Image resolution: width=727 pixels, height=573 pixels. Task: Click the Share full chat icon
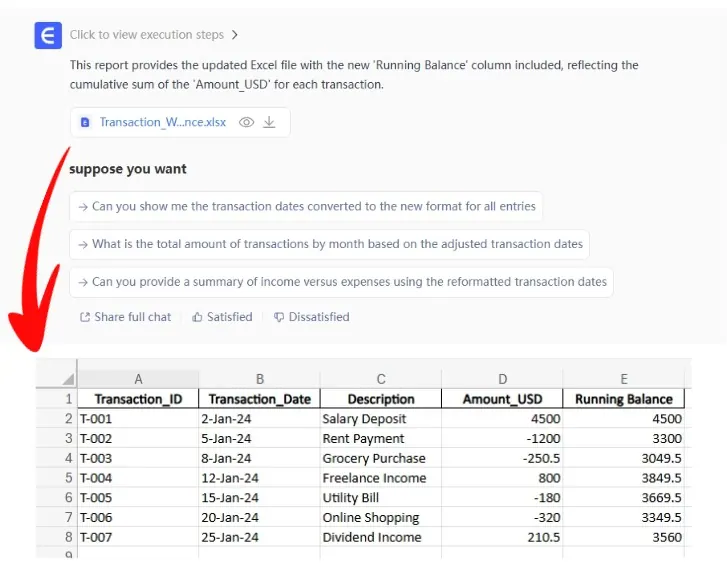[85, 317]
